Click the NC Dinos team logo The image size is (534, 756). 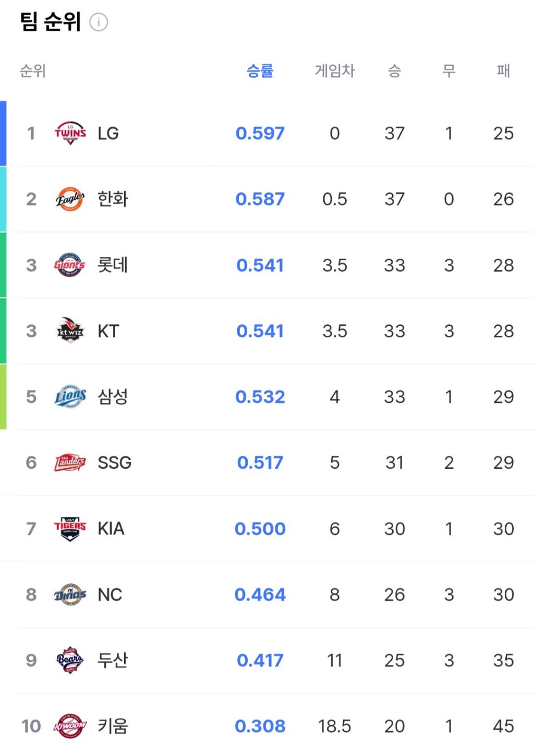pyautogui.click(x=70, y=594)
